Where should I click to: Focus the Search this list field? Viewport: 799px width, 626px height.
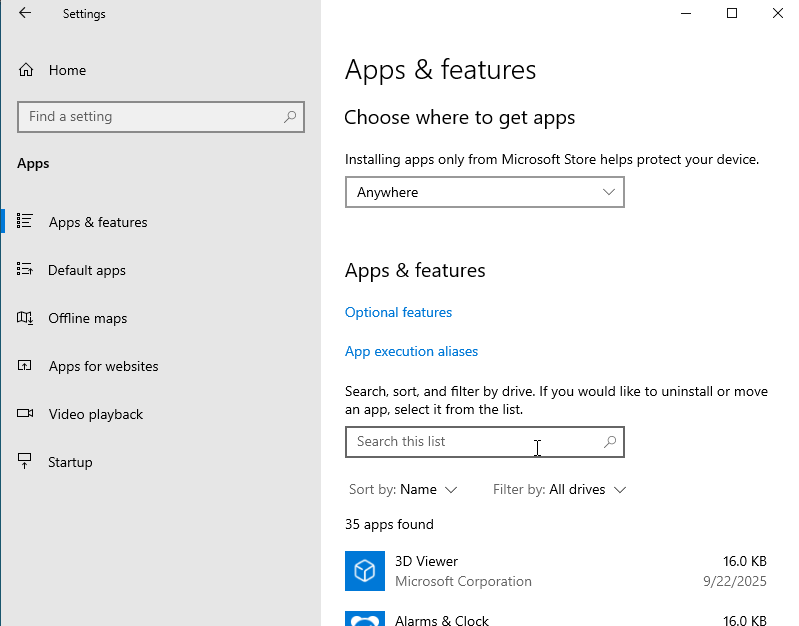coord(470,442)
